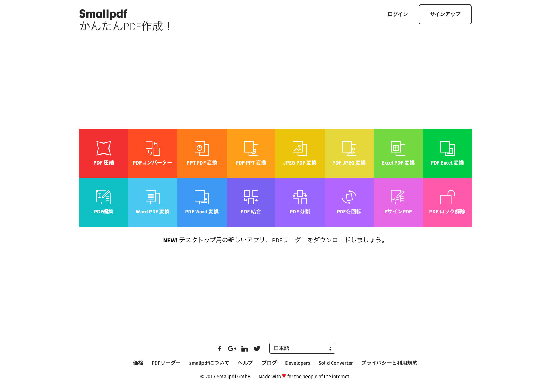Launch the PDF編集 editor tile
The image size is (551, 392).
point(104,202)
